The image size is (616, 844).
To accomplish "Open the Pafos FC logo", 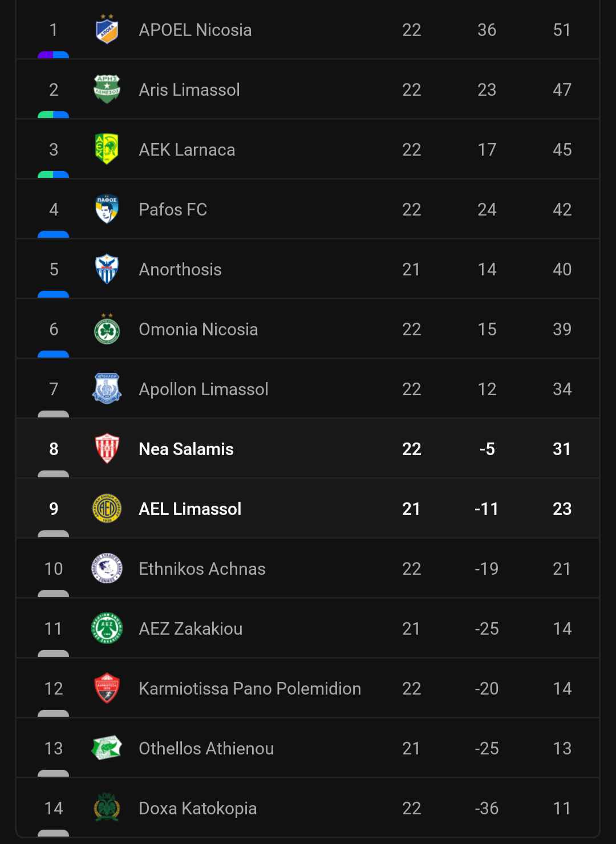I will point(107,209).
